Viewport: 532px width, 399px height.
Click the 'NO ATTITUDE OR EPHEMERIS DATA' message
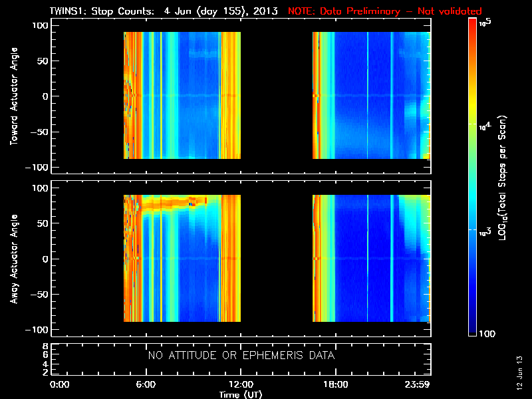[241, 355]
